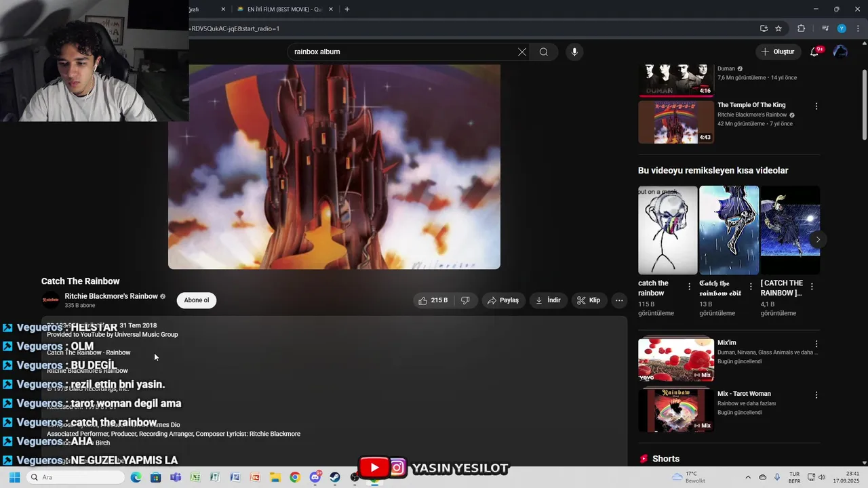The image size is (868, 488).
Task: Play the 'catch the rainbow' short thumbnail
Action: coord(668,230)
